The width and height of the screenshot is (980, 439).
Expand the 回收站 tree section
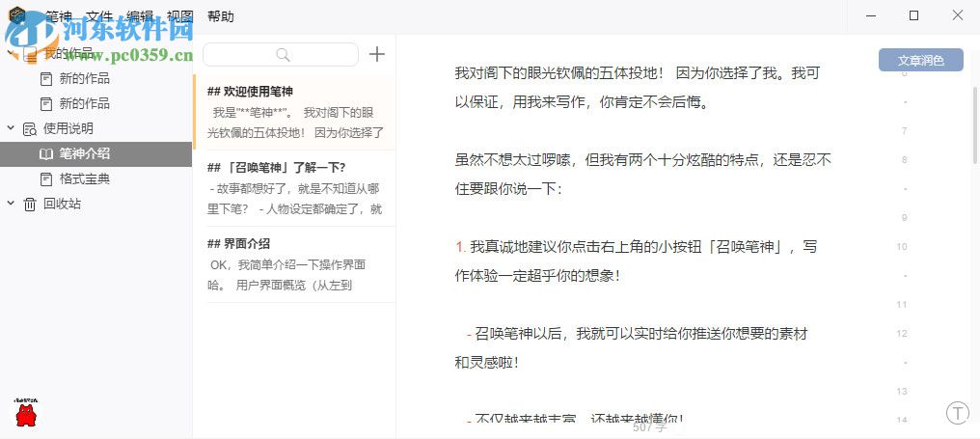click(11, 204)
